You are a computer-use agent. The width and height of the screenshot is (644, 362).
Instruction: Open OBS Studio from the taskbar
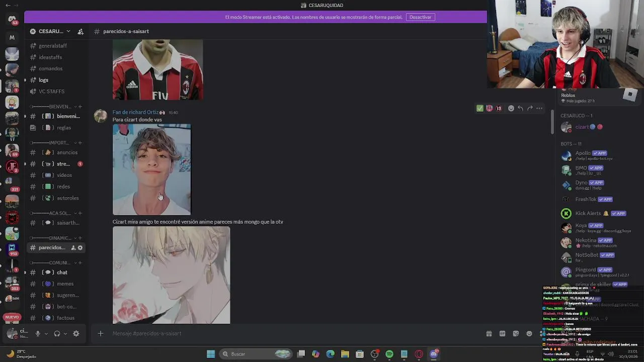click(x=374, y=354)
